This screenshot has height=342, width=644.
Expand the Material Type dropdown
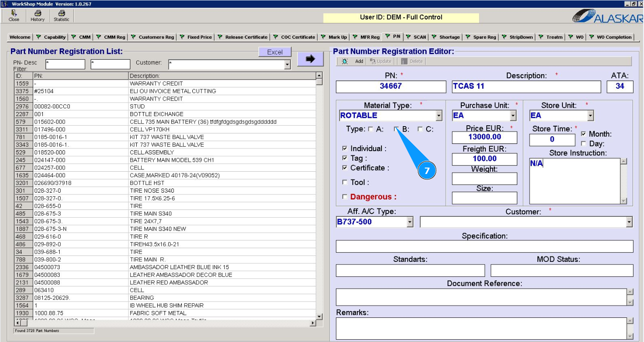439,116
